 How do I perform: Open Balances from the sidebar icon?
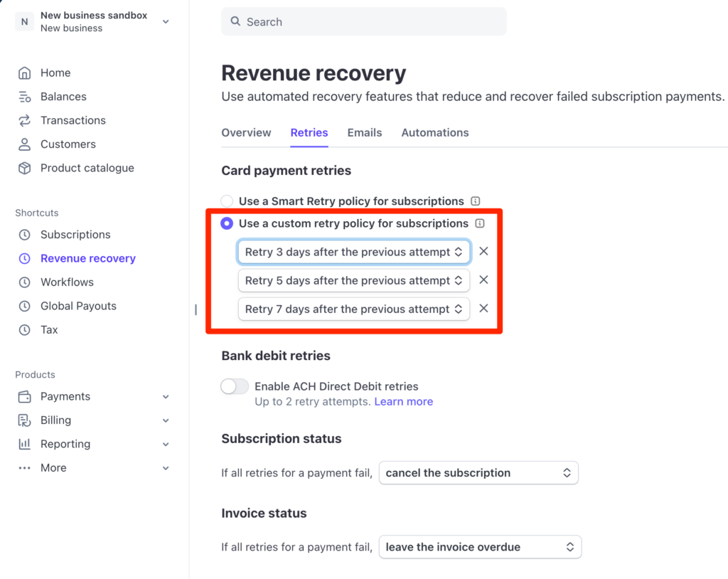[x=25, y=97]
